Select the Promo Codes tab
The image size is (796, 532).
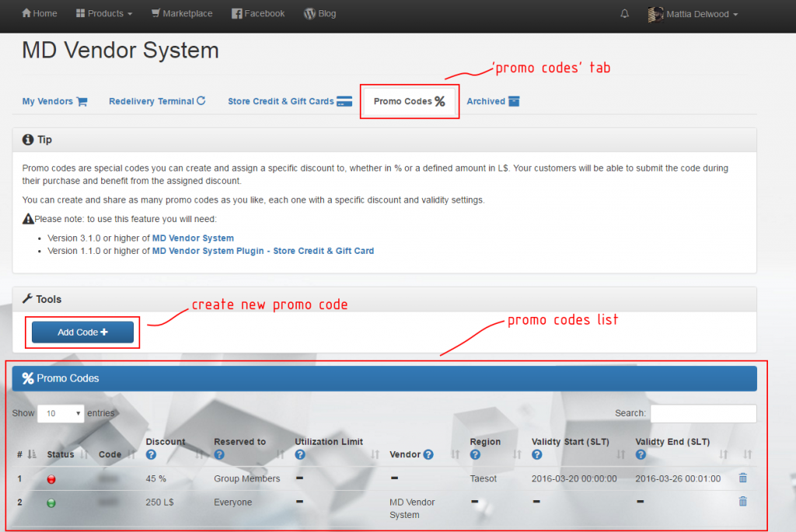tap(409, 102)
